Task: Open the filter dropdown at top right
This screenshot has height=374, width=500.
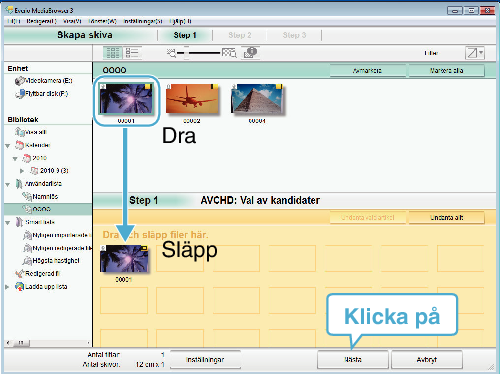Action: coord(475,53)
